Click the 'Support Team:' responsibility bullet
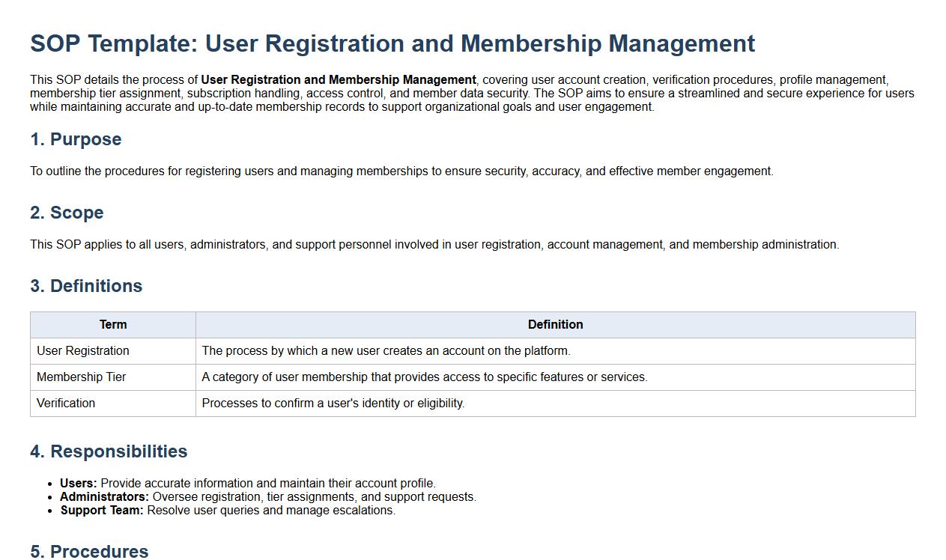The width and height of the screenshot is (946, 560). (x=227, y=511)
